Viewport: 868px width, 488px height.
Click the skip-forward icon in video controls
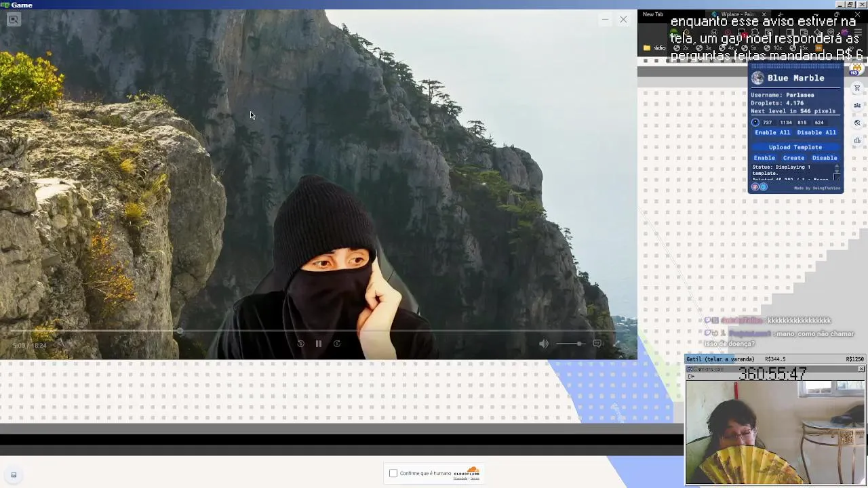[x=337, y=344]
